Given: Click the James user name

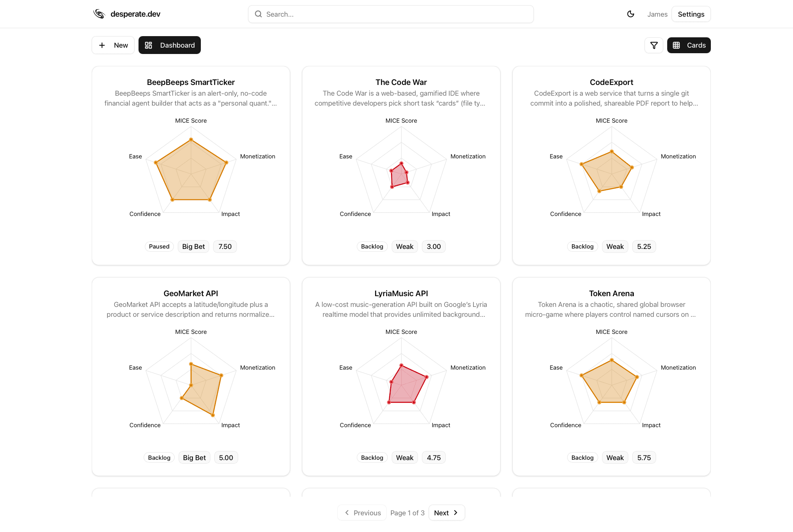Looking at the screenshot, I should coord(657,14).
